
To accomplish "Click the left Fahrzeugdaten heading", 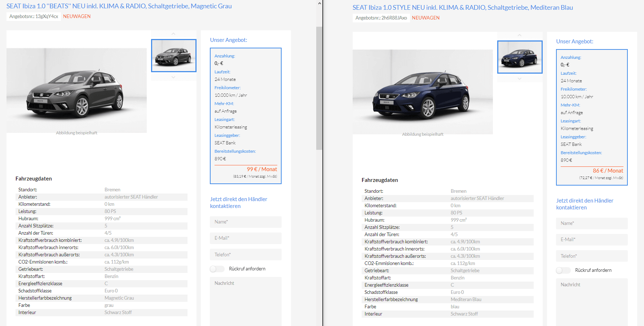I will [x=34, y=179].
